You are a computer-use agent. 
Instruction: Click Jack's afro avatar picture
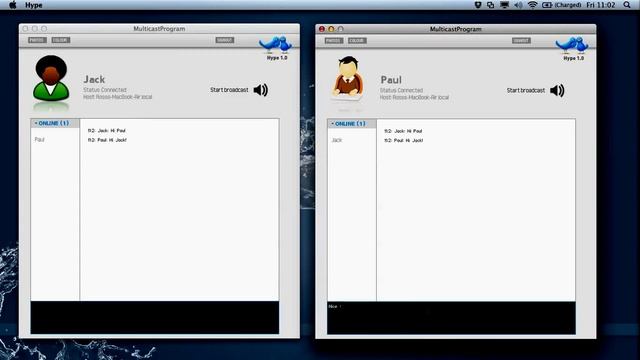pyautogui.click(x=51, y=78)
